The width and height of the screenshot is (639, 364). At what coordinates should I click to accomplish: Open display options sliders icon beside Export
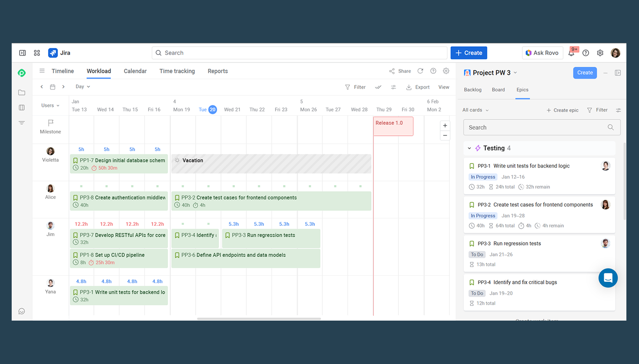click(394, 87)
